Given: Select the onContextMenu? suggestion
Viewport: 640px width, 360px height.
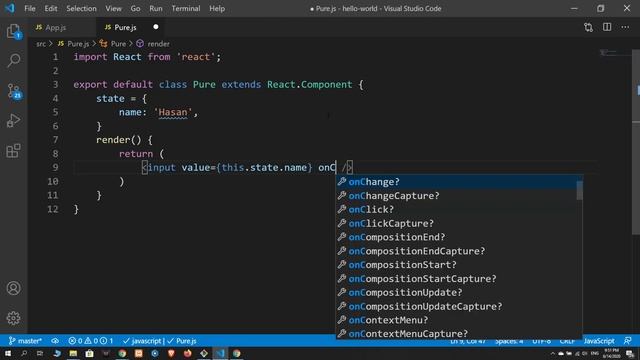Looking at the screenshot, I should coord(456,320).
